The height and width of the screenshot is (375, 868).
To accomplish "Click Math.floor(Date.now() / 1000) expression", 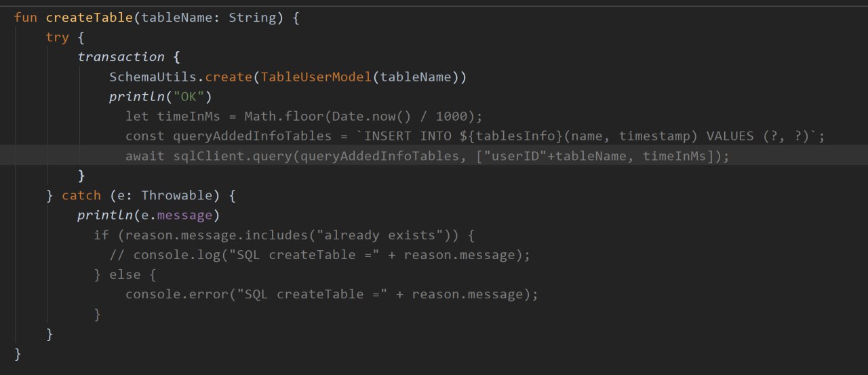I will coord(360,116).
